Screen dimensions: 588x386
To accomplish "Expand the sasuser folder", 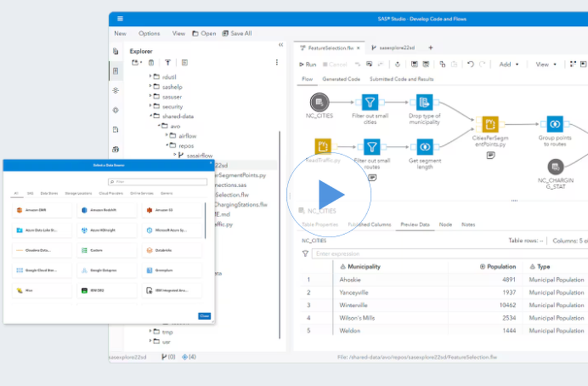I will click(151, 96).
